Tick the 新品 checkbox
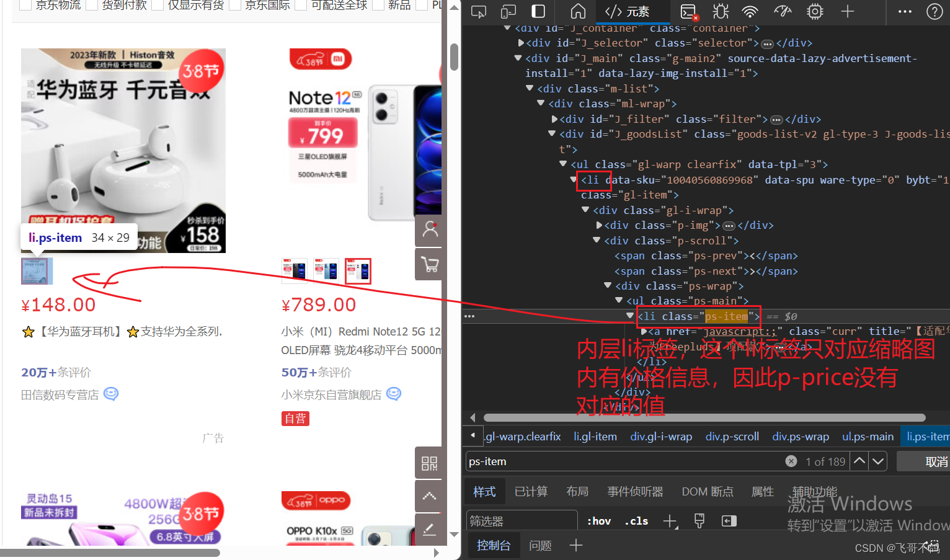950x560 pixels. (378, 5)
